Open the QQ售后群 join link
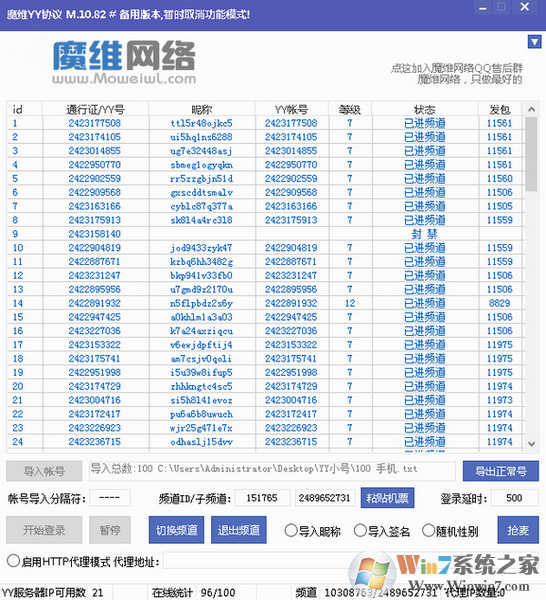546x600 pixels. pos(456,68)
